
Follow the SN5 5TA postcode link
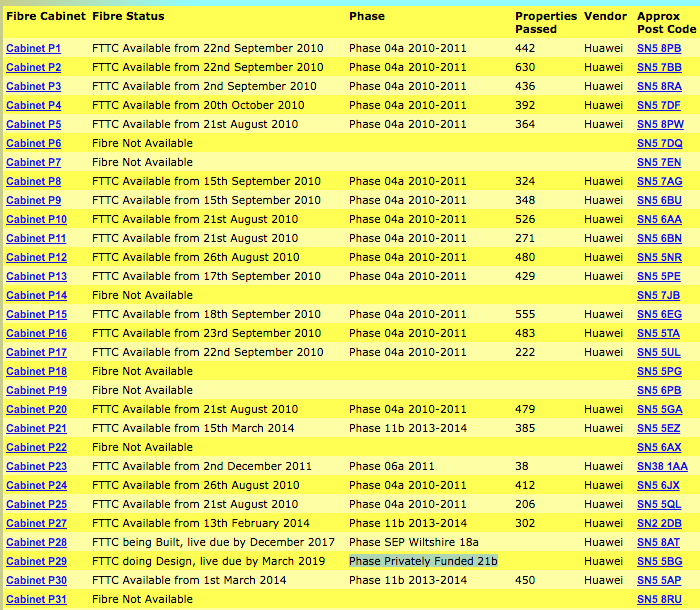point(658,333)
